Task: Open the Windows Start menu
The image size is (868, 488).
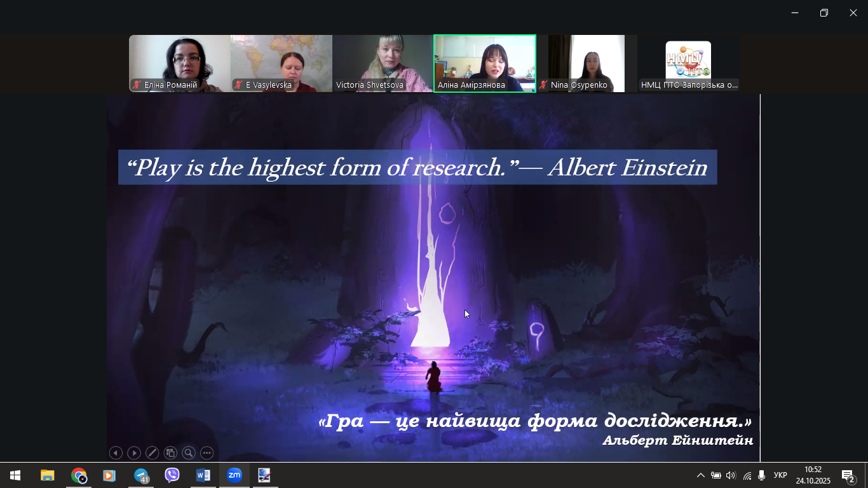Action: (x=15, y=475)
